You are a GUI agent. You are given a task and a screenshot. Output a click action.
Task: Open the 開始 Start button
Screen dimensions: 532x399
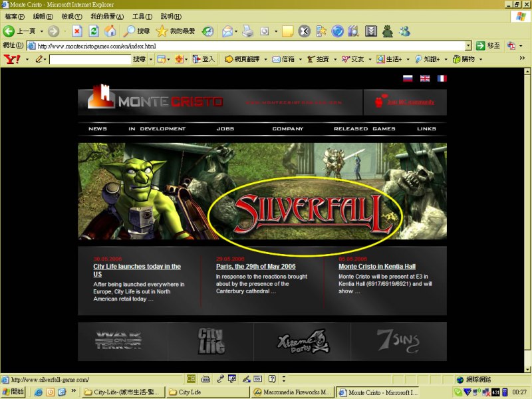13,392
